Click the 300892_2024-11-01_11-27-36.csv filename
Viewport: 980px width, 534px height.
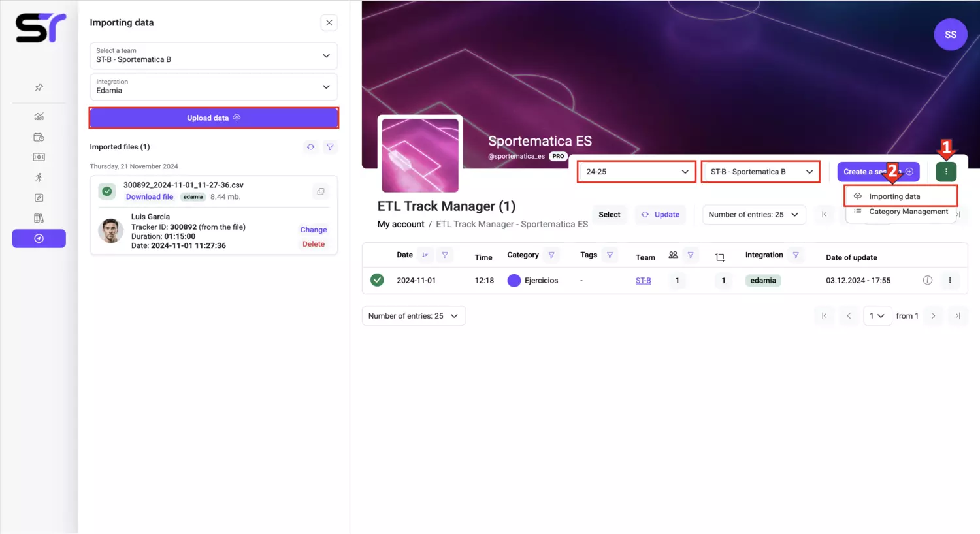click(x=184, y=185)
